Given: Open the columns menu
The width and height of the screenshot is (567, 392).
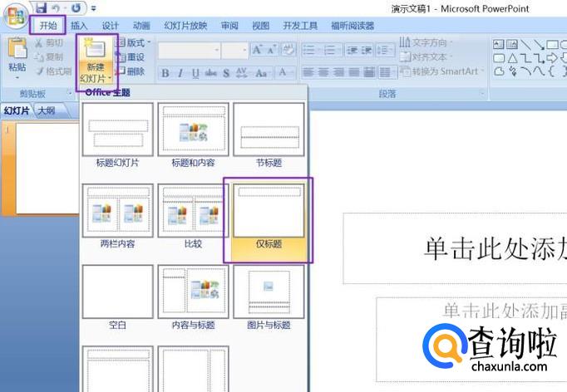Looking at the screenshot, I should click(387, 72).
